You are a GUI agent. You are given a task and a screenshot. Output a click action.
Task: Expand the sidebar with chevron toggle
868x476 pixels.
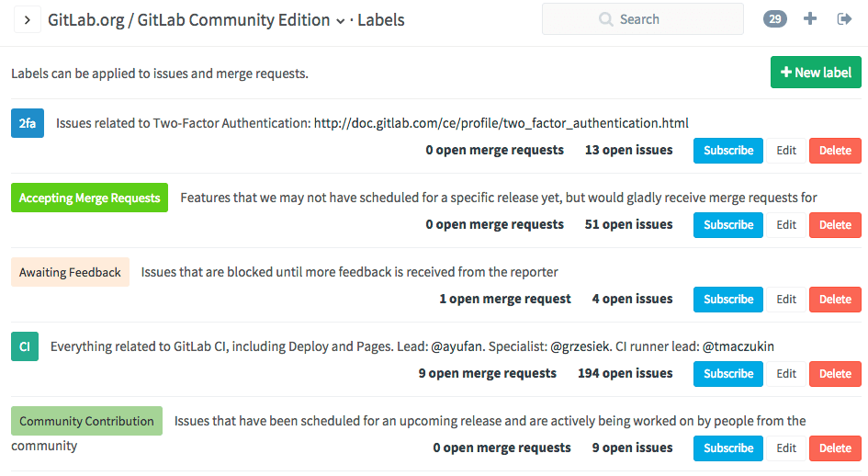(27, 19)
